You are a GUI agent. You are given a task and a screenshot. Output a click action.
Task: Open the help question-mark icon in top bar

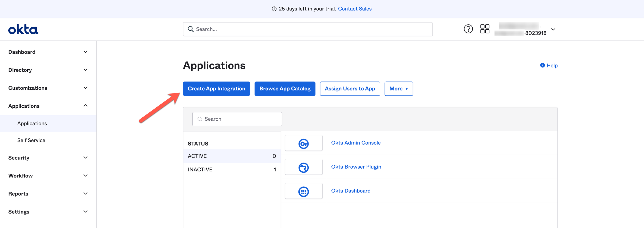pos(468,29)
